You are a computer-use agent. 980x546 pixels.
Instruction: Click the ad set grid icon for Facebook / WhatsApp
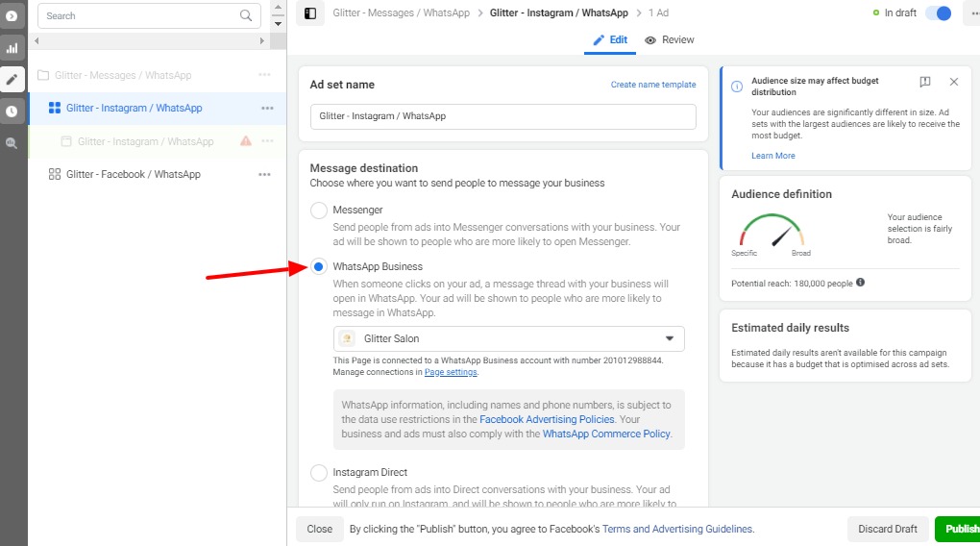click(x=55, y=175)
